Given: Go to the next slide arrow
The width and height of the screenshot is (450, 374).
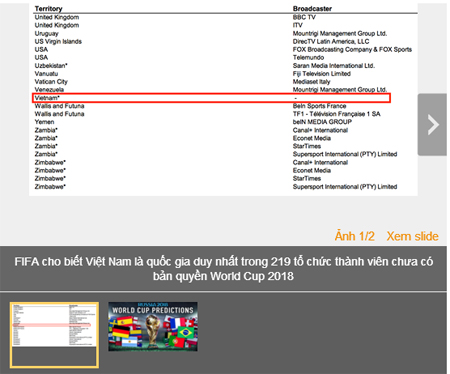Looking at the screenshot, I should coord(432,125).
